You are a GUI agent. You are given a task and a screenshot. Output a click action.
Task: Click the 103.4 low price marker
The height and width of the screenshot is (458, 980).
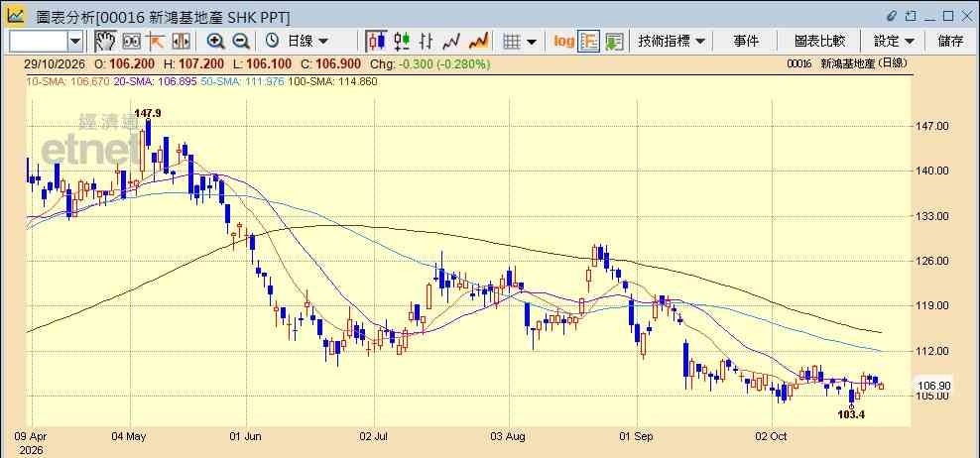tap(851, 414)
